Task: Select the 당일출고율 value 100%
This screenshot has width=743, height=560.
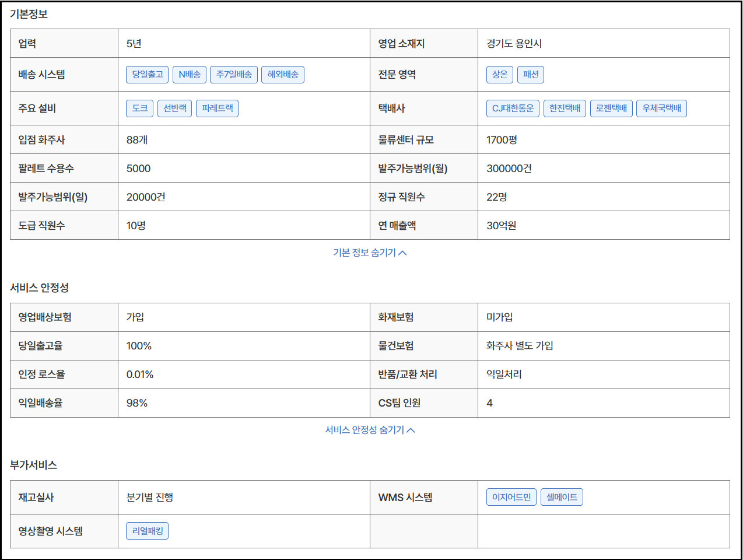Action: coord(139,346)
